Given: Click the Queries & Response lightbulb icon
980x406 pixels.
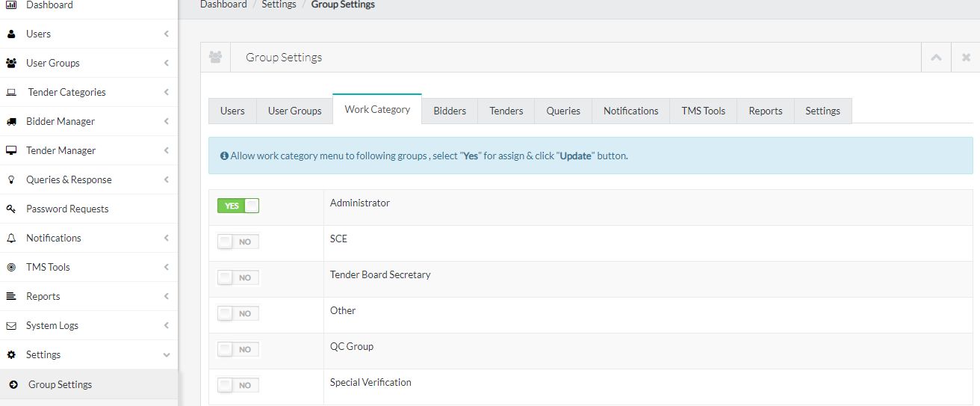Looking at the screenshot, I should click(11, 179).
